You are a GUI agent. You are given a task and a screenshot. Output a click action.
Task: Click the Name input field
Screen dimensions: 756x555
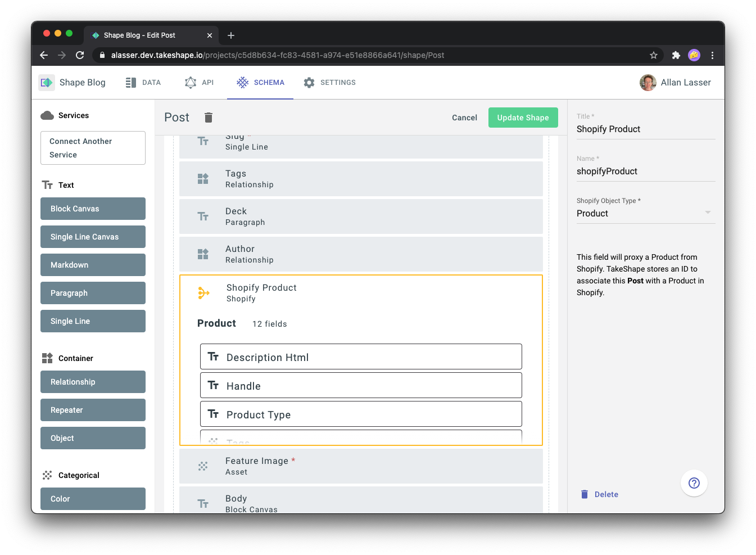tap(646, 172)
